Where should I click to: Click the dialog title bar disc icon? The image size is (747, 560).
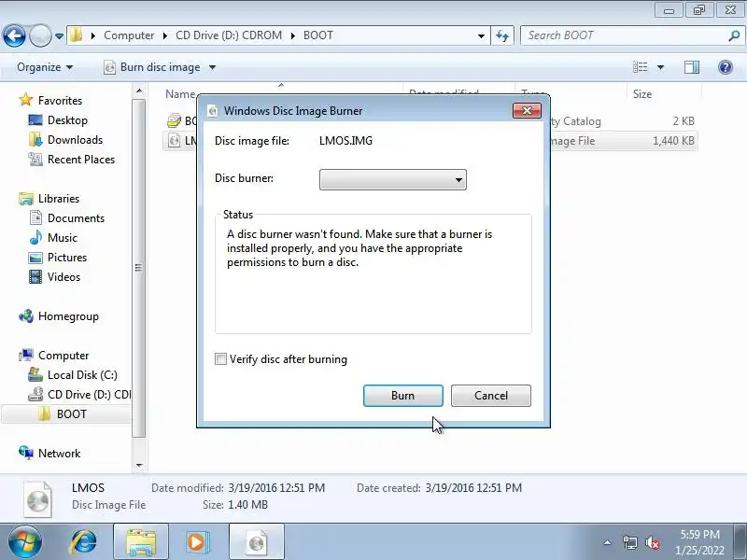click(x=213, y=111)
